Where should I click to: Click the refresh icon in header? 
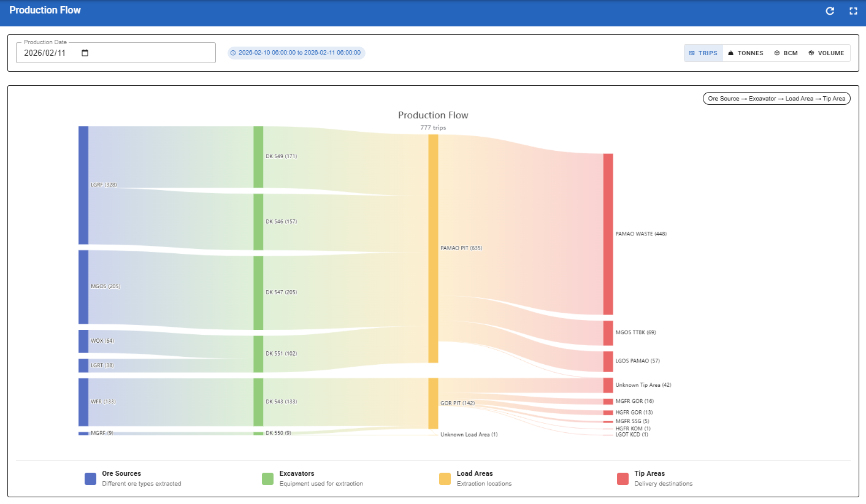pos(830,11)
